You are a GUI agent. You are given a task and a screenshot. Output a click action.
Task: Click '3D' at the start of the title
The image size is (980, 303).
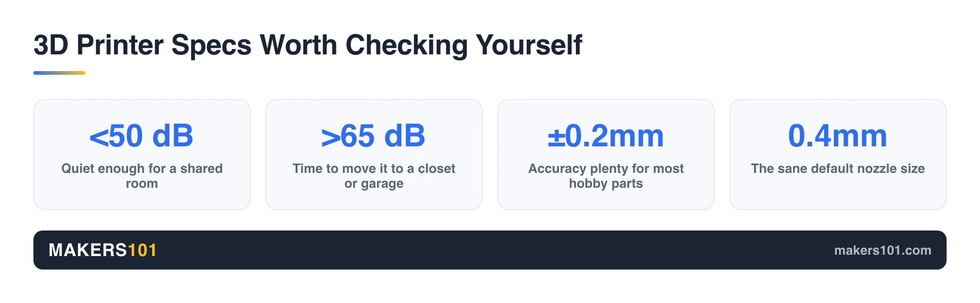[x=51, y=45]
